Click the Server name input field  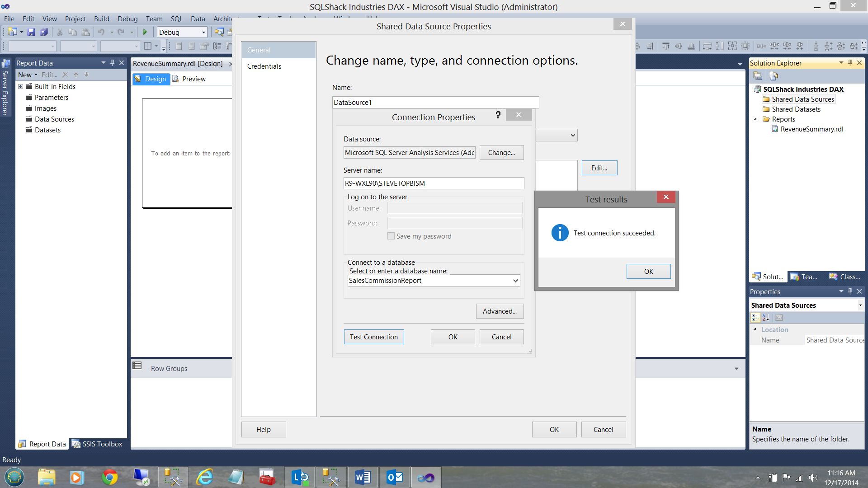(433, 183)
